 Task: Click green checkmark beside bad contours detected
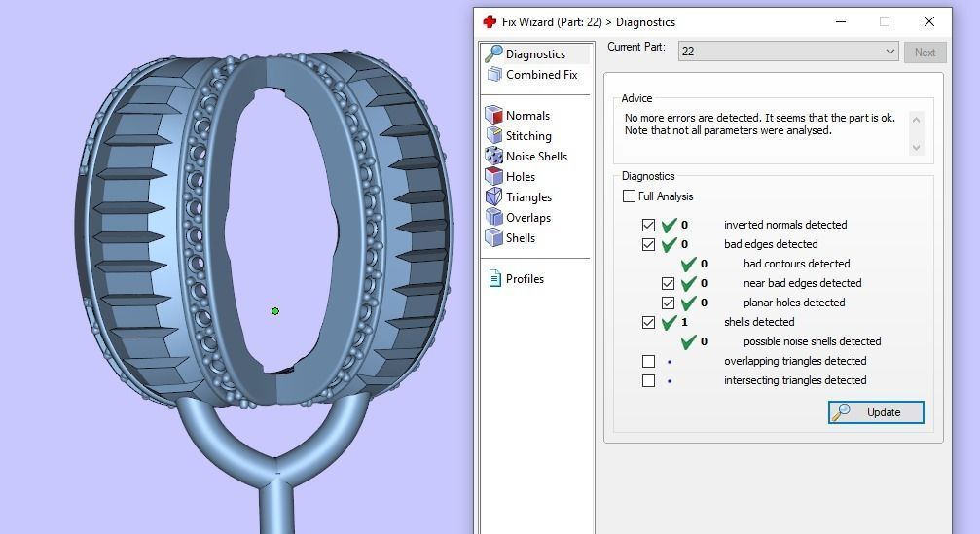(x=688, y=264)
